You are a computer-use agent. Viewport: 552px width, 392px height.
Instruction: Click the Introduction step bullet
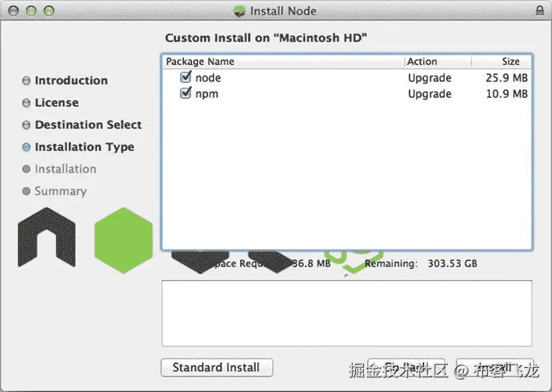tap(26, 81)
